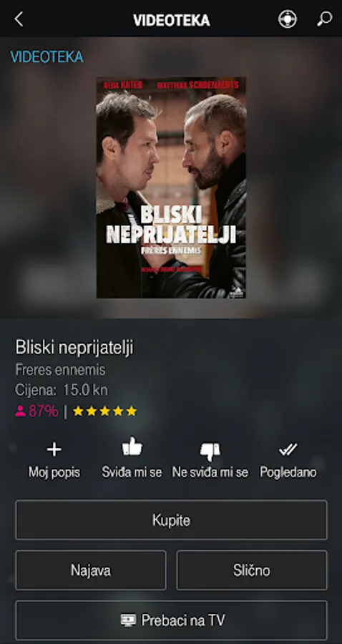Viewport: 342px width, 644px height.
Task: Click the pink user rating icon
Action: point(20,411)
